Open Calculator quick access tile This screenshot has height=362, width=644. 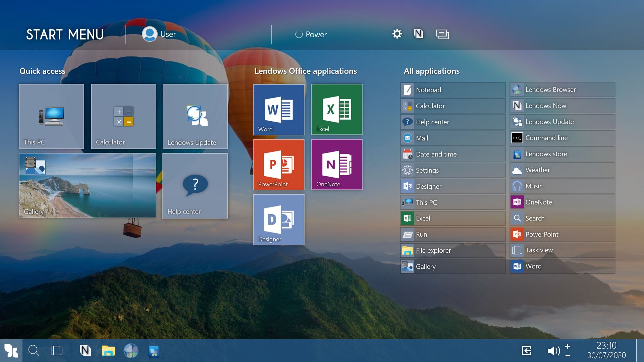tap(123, 116)
